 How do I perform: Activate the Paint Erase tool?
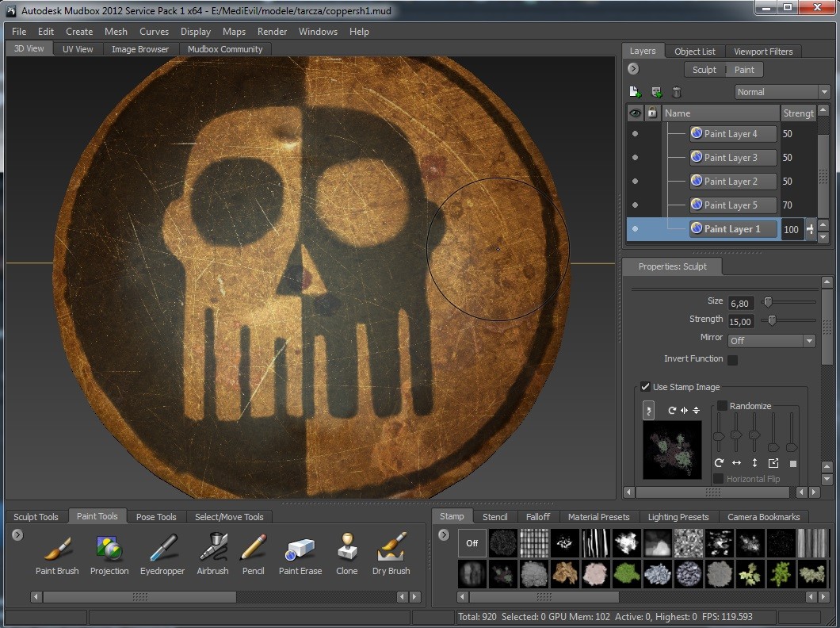tap(300, 554)
